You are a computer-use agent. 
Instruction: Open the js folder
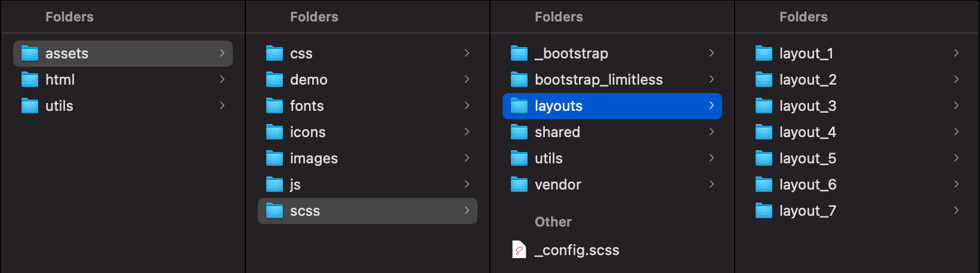click(x=295, y=185)
